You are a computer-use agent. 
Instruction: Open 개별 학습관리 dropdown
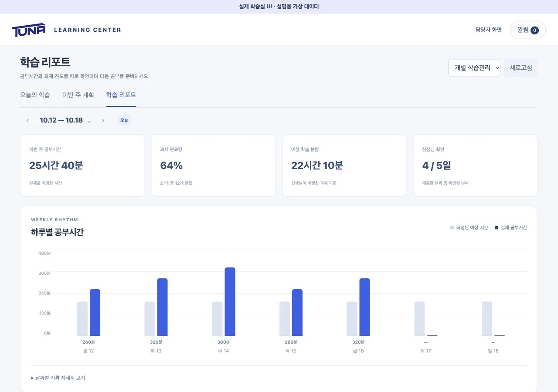(474, 68)
